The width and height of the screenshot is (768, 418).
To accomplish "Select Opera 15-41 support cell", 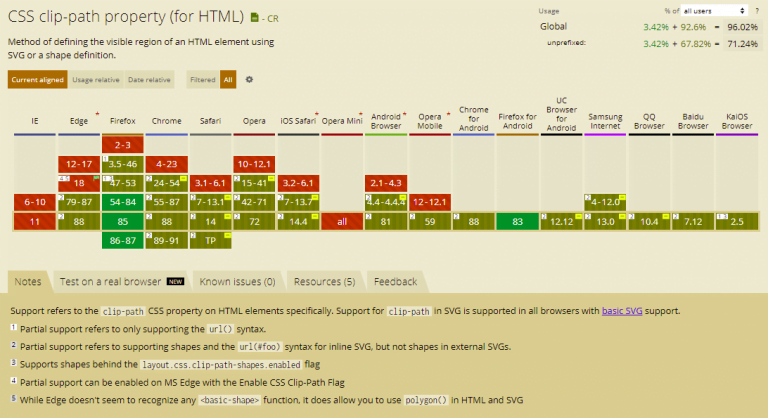I will tap(254, 183).
